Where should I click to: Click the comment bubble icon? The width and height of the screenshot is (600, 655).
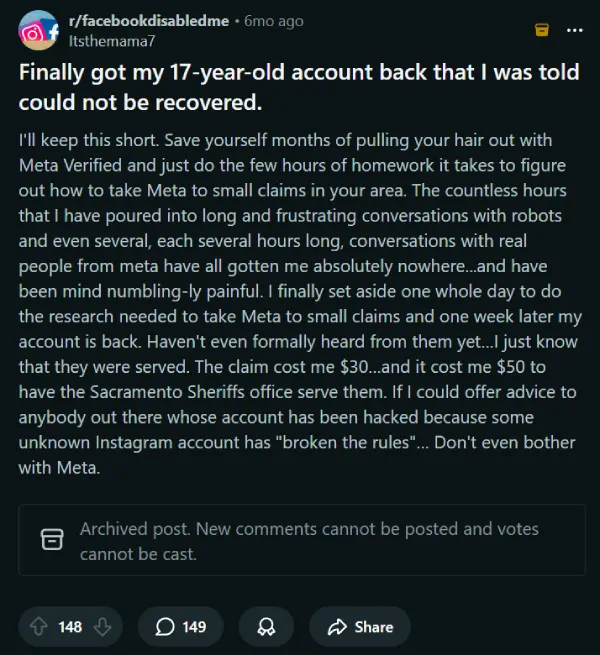pos(165,627)
